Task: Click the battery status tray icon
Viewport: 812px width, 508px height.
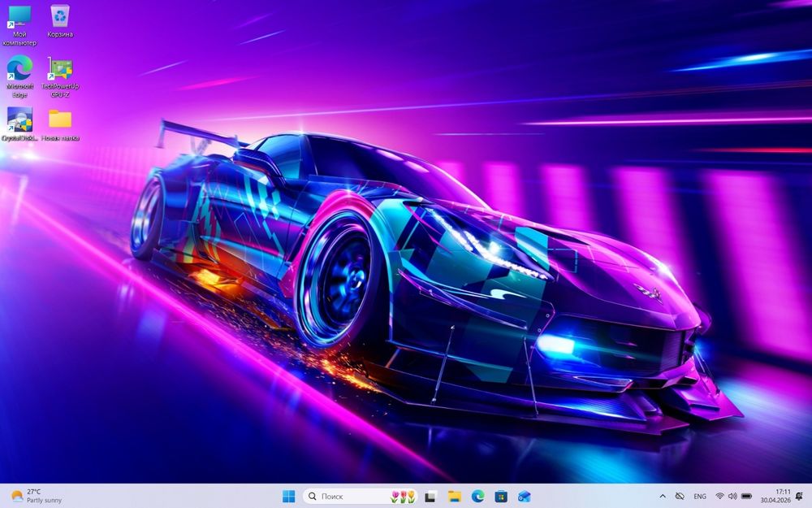Action: pyautogui.click(x=746, y=496)
